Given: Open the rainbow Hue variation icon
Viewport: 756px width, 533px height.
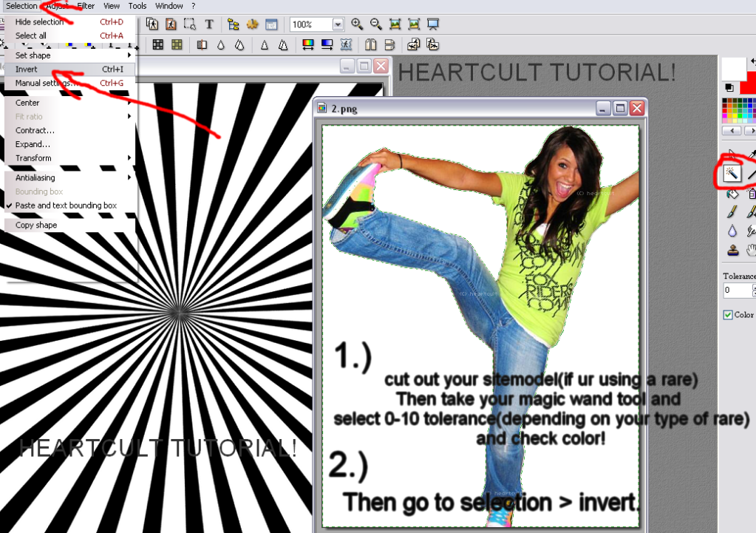Looking at the screenshot, I should tap(307, 45).
